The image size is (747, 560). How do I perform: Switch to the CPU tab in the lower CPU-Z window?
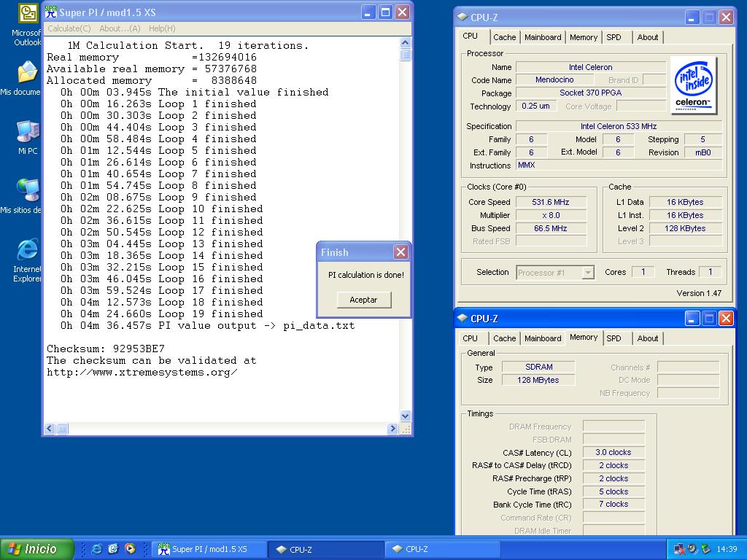[x=471, y=338]
